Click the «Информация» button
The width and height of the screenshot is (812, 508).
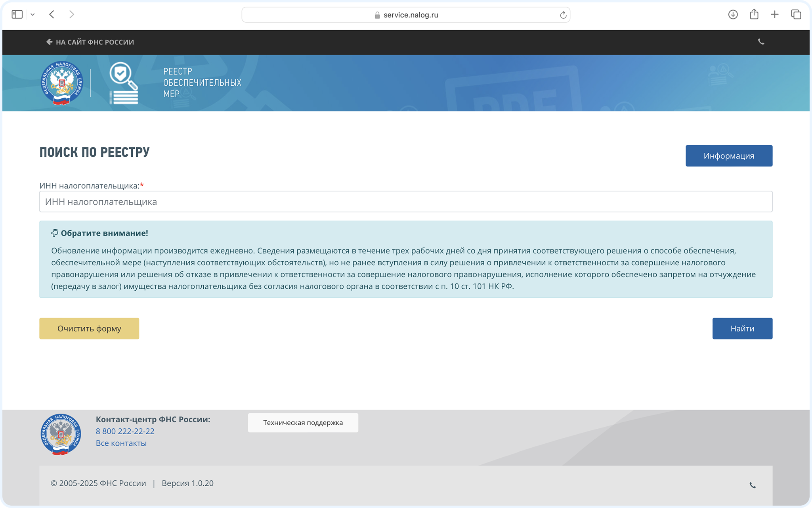point(728,156)
